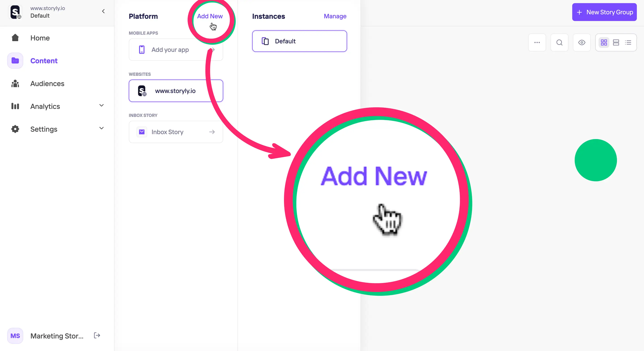This screenshot has width=644, height=351.
Task: Click the www.storyly.io website toggle
Action: pyautogui.click(x=176, y=91)
